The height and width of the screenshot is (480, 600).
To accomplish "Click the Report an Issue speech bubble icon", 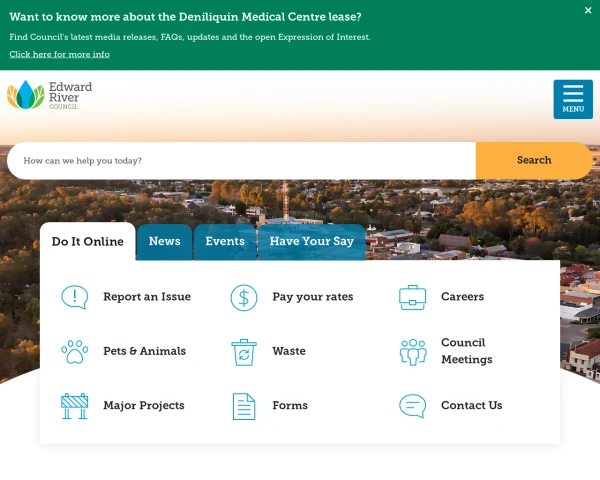I will (x=75, y=297).
